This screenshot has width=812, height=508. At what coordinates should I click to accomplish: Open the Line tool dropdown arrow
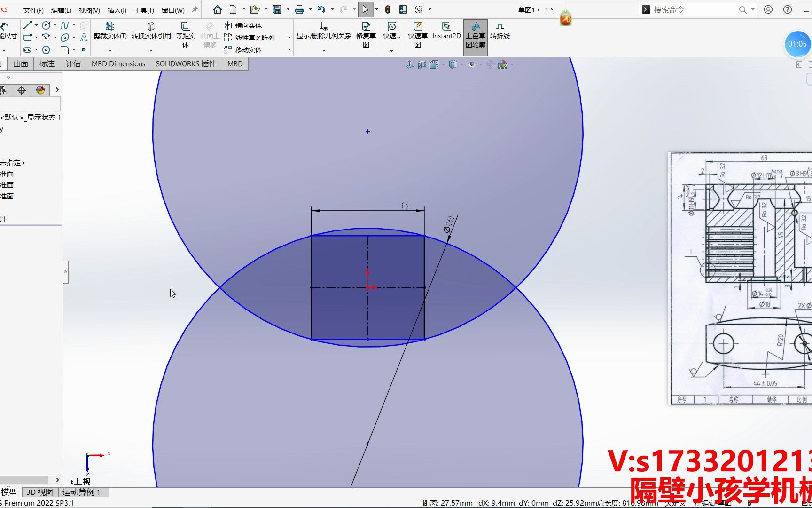click(36, 25)
